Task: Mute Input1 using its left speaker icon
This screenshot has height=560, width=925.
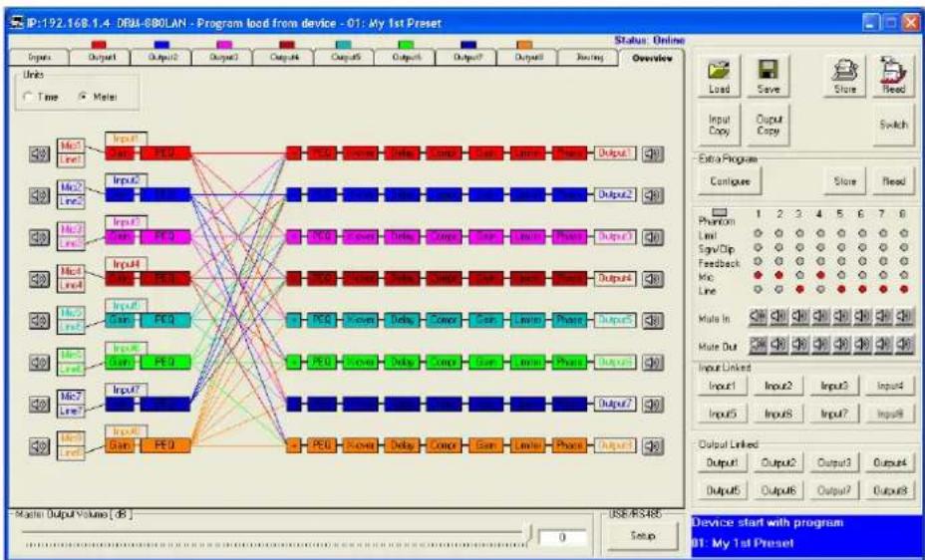Action: [x=35, y=152]
